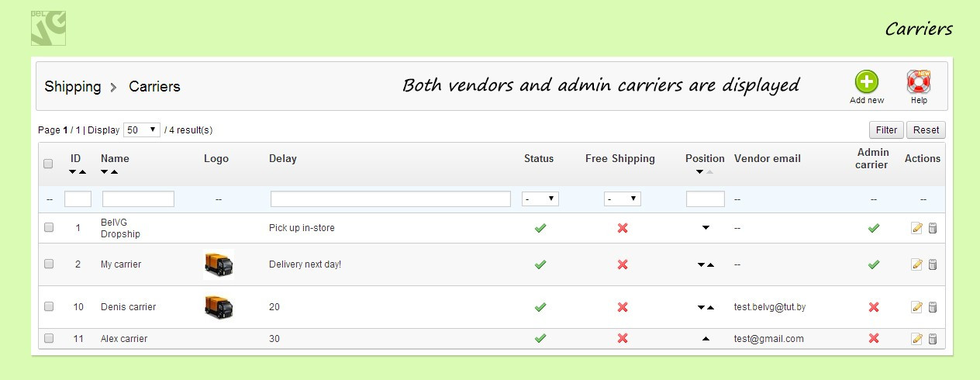Check the Alex carrier row checkbox

tap(49, 339)
